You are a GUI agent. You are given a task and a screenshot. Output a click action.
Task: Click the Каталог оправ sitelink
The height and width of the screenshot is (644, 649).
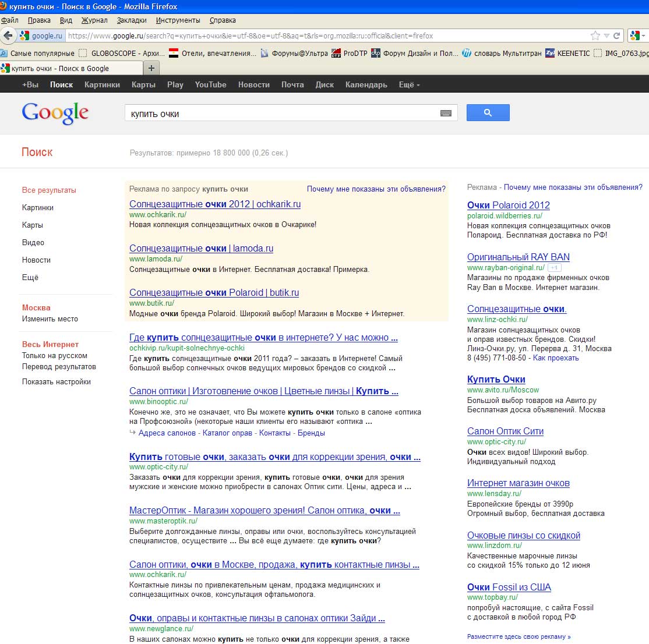(x=227, y=433)
